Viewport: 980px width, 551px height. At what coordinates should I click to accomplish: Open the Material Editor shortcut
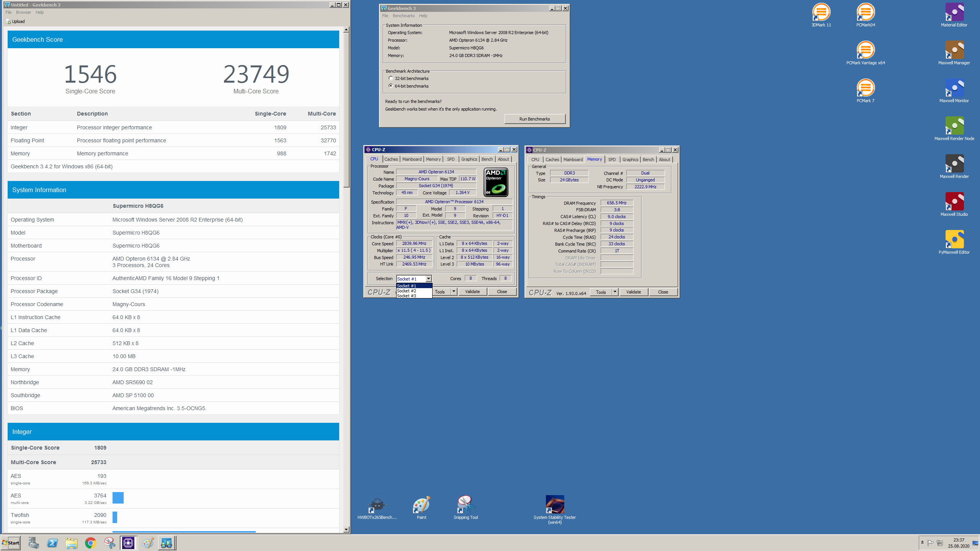(954, 15)
